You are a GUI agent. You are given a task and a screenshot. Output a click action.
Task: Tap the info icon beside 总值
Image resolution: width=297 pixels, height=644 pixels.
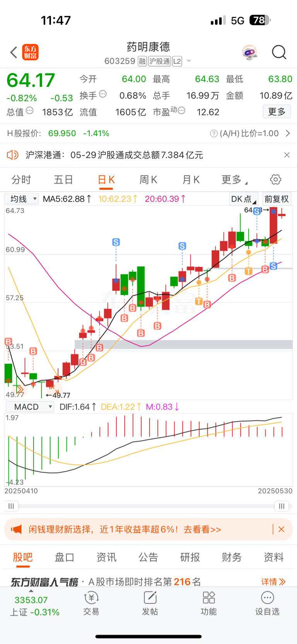click(x=30, y=111)
